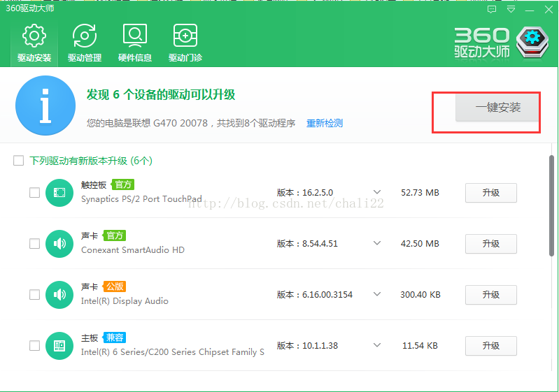Close the 360驱动大师 window
The width and height of the screenshot is (559, 392).
549,10
